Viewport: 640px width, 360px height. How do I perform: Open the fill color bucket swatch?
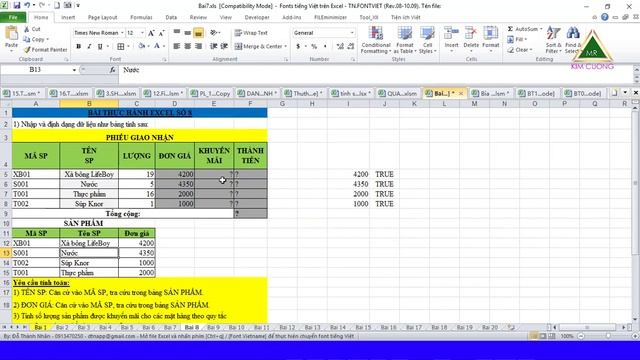click(x=142, y=46)
